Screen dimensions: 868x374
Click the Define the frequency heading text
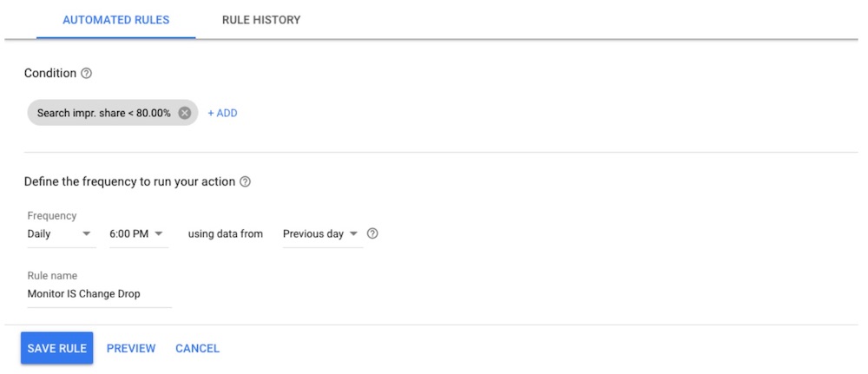pyautogui.click(x=129, y=181)
